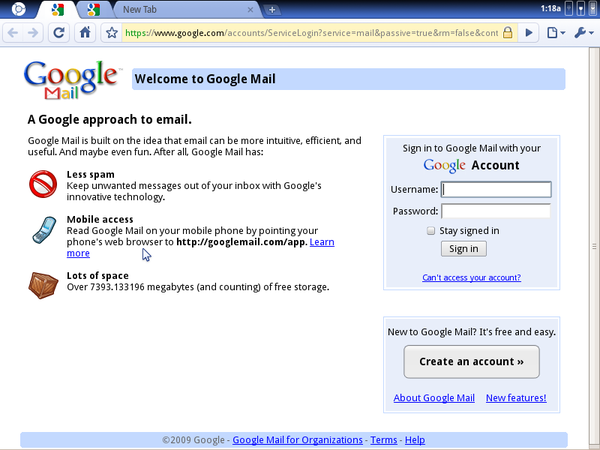Click the Go arrow button
The height and width of the screenshot is (450, 600).
point(529,33)
